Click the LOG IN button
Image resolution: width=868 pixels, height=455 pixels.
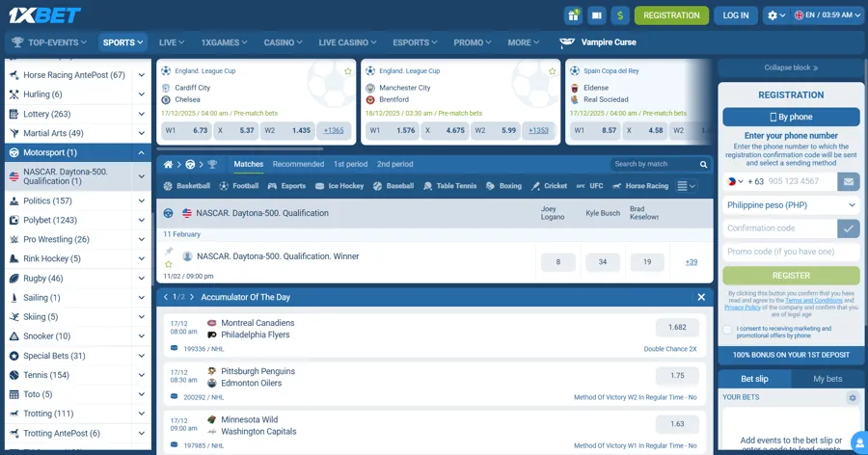[736, 15]
